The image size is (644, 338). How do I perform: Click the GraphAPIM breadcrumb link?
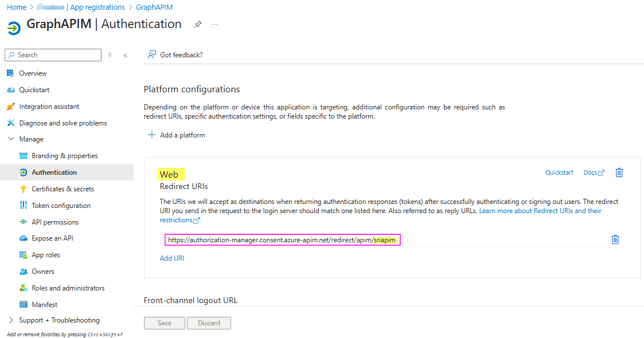[x=154, y=7]
